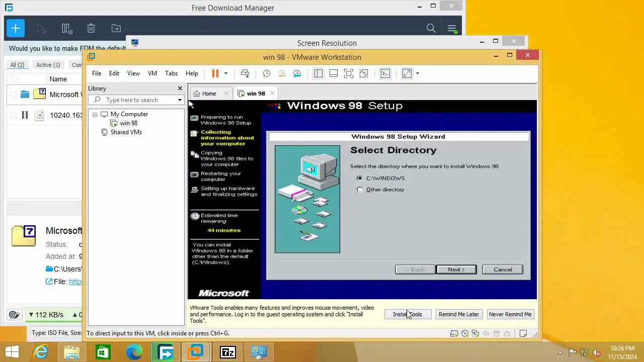Image resolution: width=644 pixels, height=362 pixels.
Task: Open search in Free Download Manager
Action: (x=431, y=29)
